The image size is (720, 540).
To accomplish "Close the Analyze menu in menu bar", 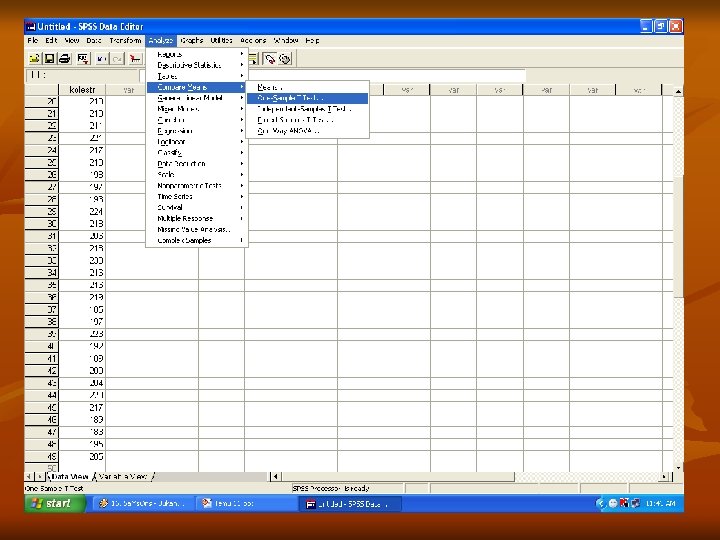I will click(161, 40).
